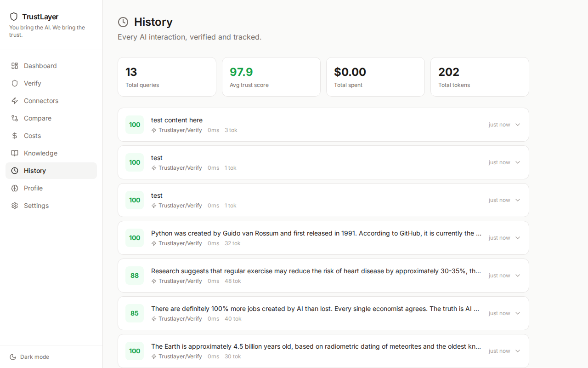
Task: Select the Compare arrows icon
Action: click(x=14, y=118)
